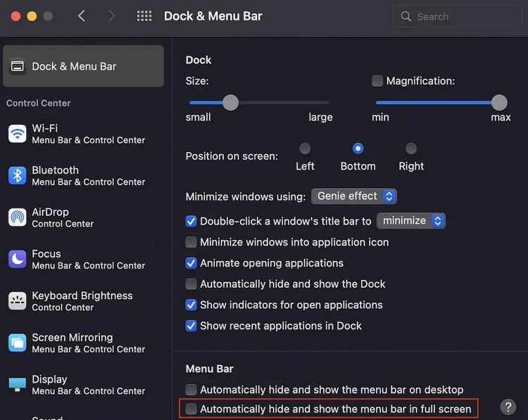Open help with the question mark button
528x420 pixels.
(x=508, y=407)
